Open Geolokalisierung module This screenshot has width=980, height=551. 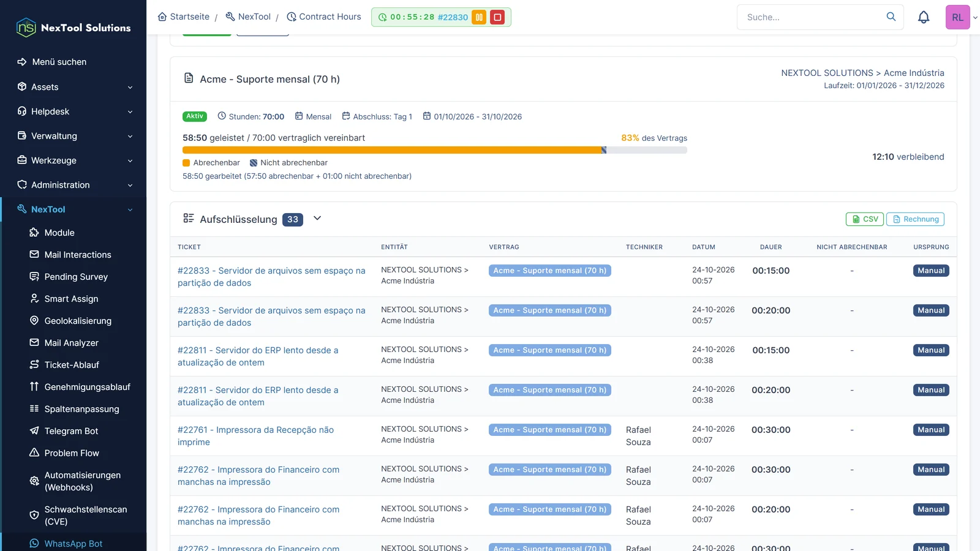click(78, 321)
